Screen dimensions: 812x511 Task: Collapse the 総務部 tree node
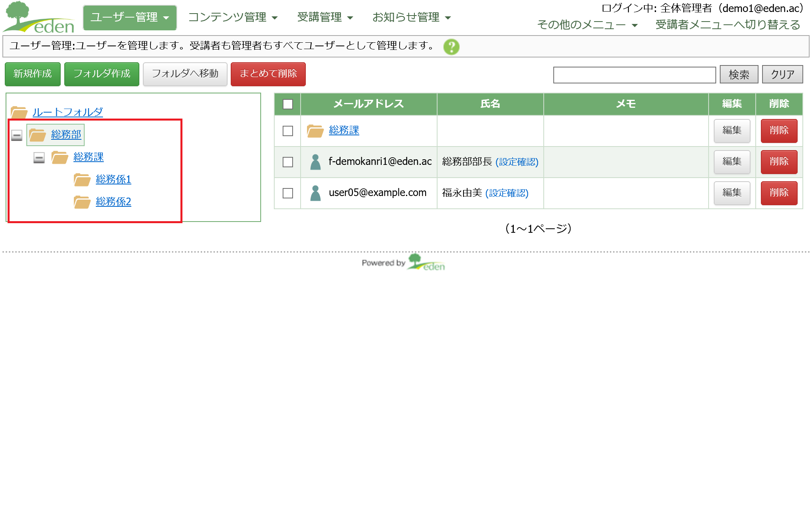(16, 135)
